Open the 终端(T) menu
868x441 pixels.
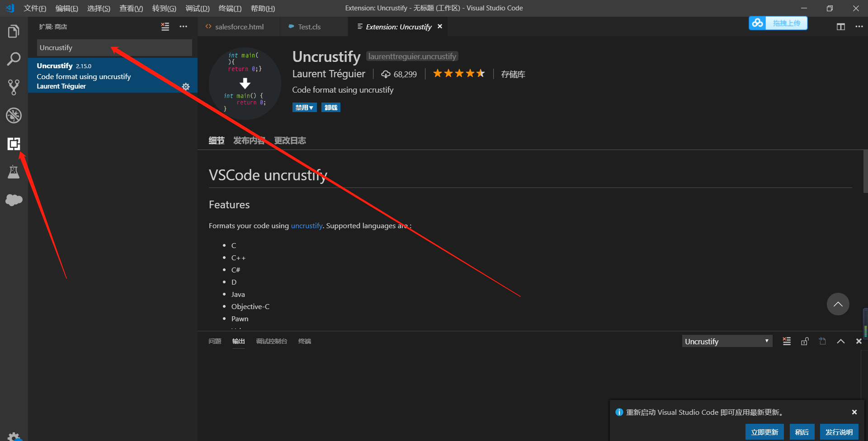click(230, 8)
